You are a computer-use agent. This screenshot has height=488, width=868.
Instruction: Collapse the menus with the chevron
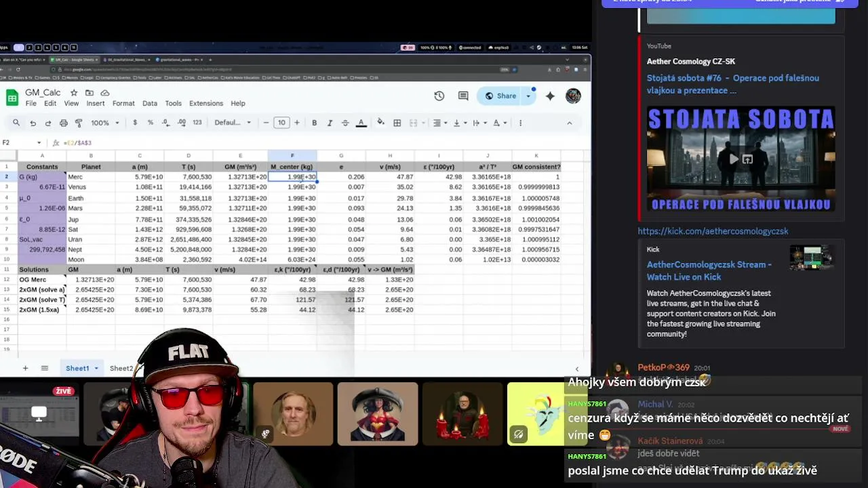[569, 123]
